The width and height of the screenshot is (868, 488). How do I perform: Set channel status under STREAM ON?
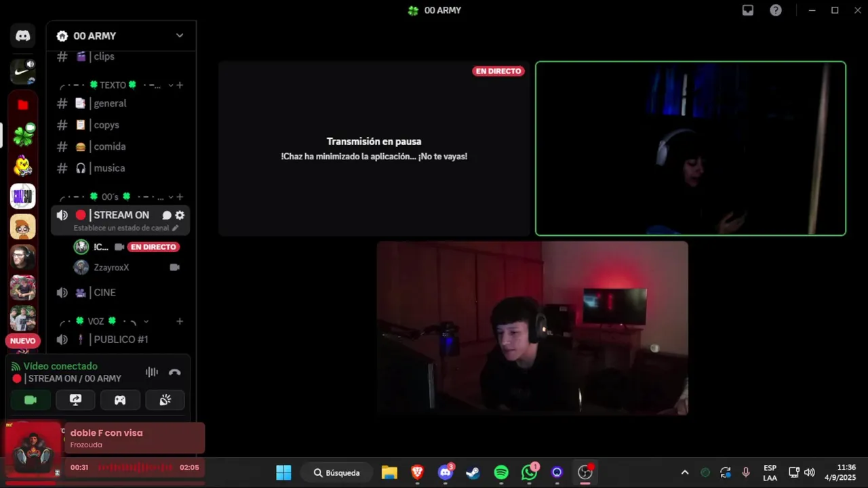coord(126,228)
